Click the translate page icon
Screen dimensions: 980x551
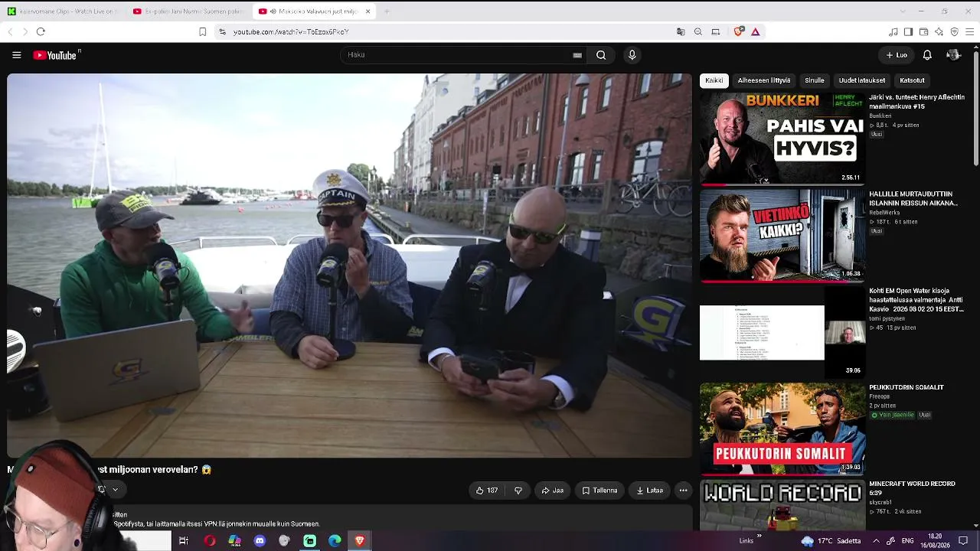[681, 31]
